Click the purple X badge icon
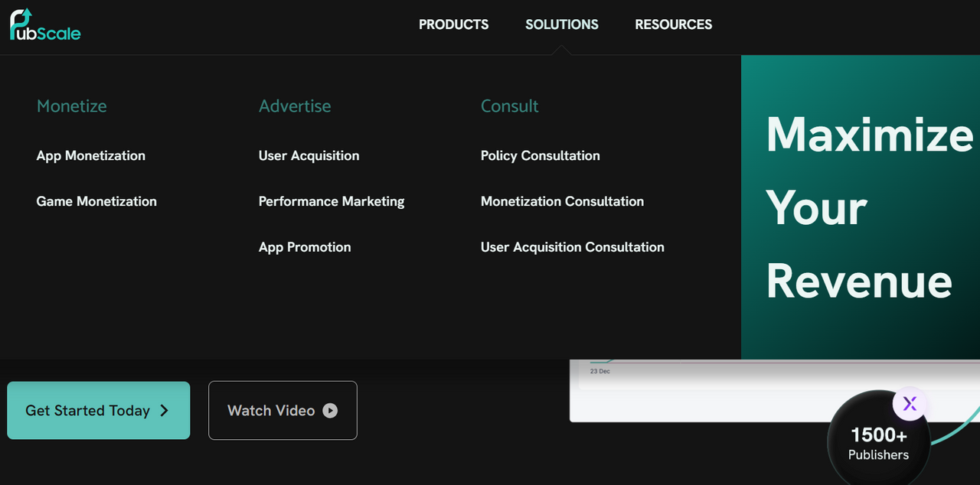Image resolution: width=980 pixels, height=485 pixels. tap(910, 404)
